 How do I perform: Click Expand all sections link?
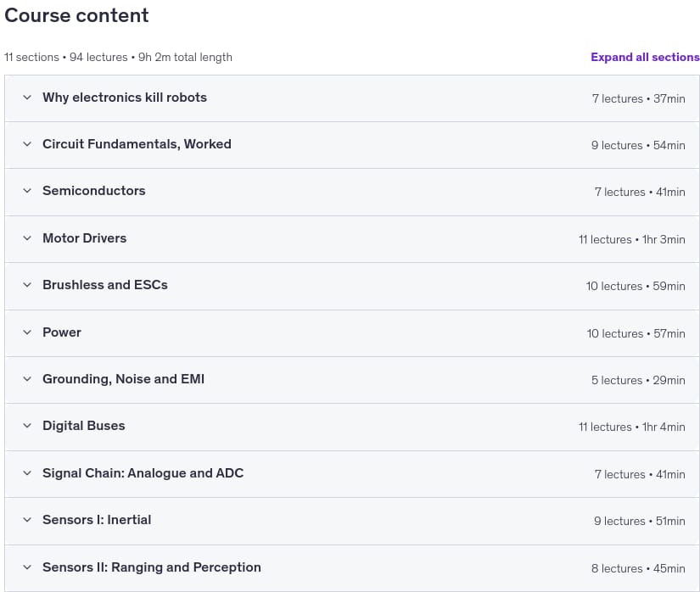click(645, 57)
